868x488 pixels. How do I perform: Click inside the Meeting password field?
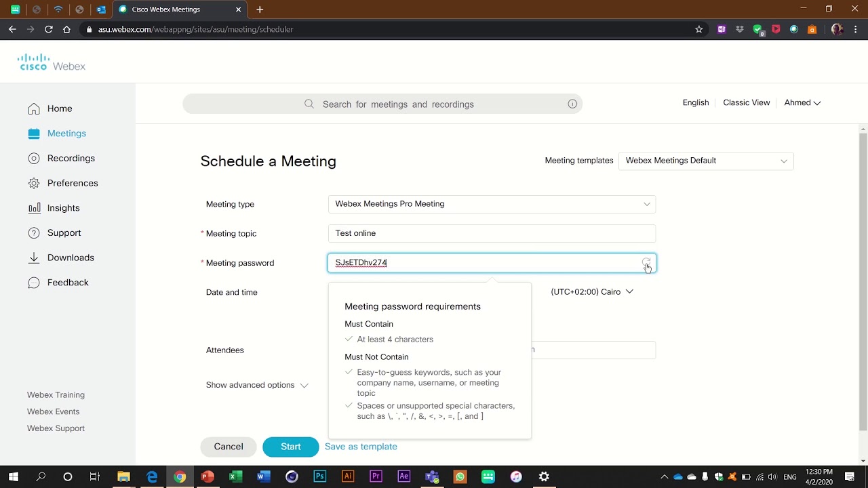(x=492, y=263)
